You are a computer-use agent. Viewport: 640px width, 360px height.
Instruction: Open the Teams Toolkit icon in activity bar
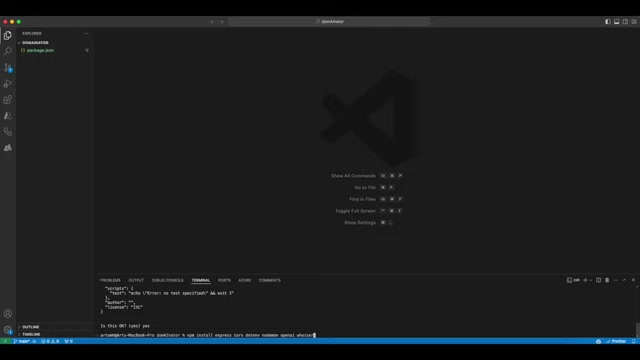coord(8,148)
